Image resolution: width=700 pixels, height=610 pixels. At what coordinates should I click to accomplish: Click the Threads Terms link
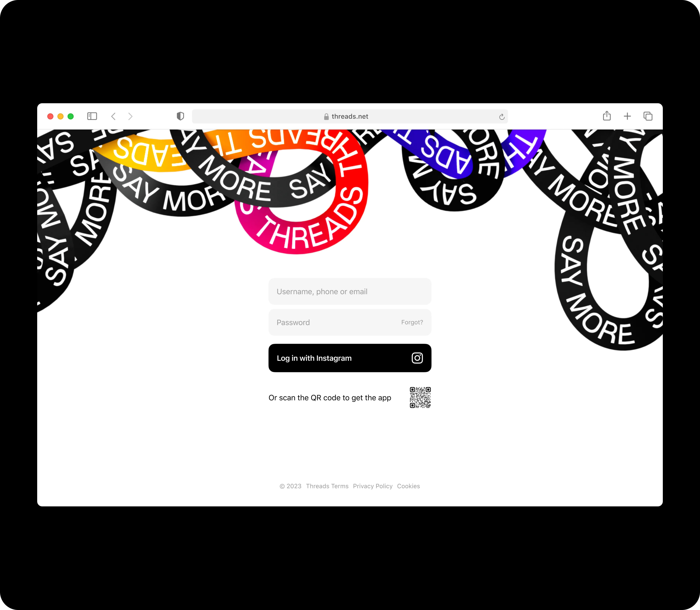(327, 485)
